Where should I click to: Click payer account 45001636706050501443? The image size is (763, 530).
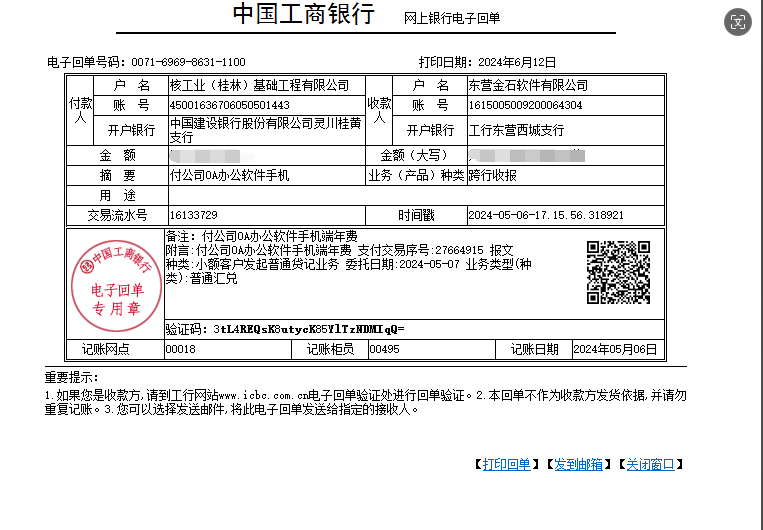click(230, 105)
